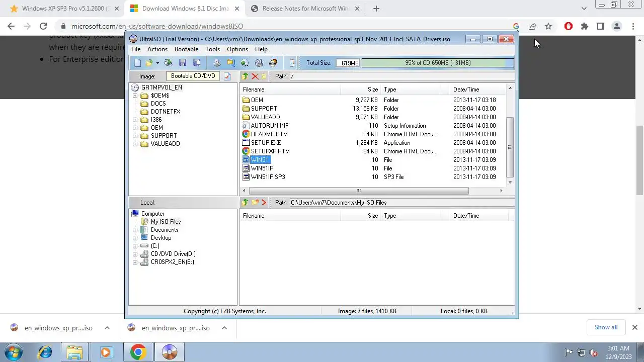
Task: Select My ISO Files in local tree
Action: (166, 222)
